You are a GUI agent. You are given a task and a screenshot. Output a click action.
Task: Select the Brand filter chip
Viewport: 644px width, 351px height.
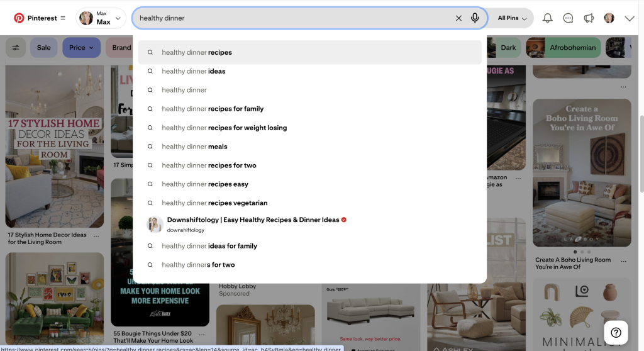pos(119,48)
